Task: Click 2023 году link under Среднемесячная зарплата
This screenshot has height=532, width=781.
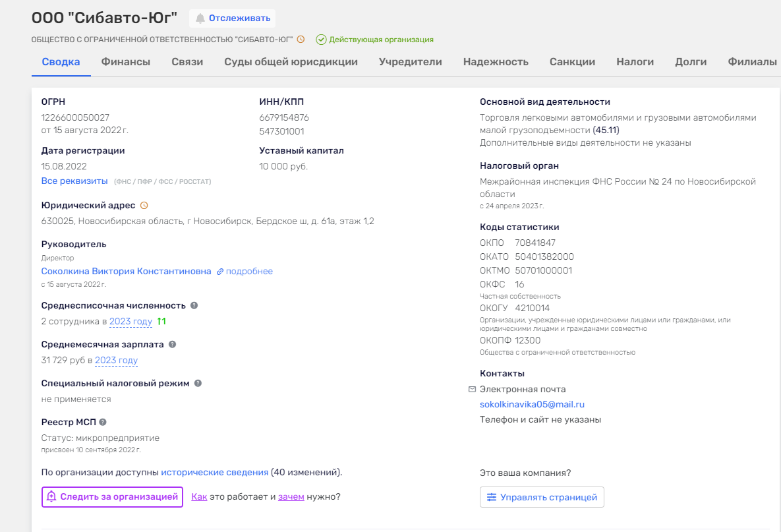Action: 116,360
